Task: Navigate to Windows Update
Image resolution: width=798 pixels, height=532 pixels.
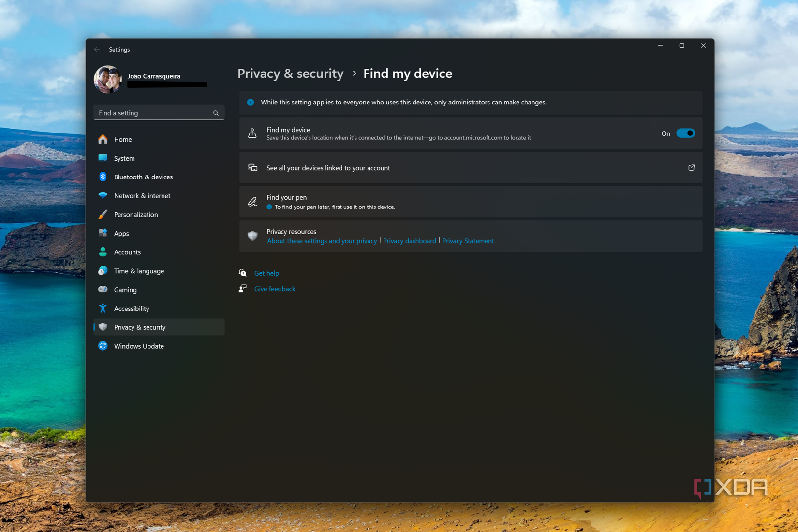Action: [x=159, y=346]
